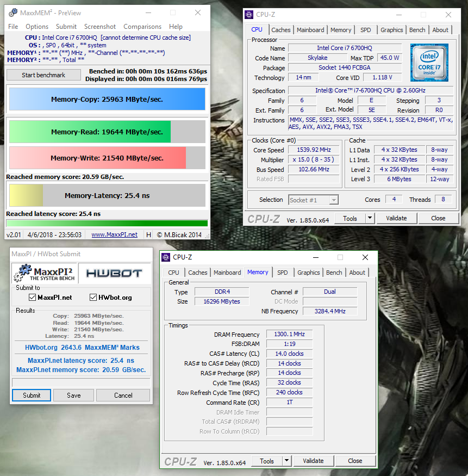Toggle the MaxxPI.net submit checkbox
The width and height of the screenshot is (468, 476).
(x=32, y=297)
